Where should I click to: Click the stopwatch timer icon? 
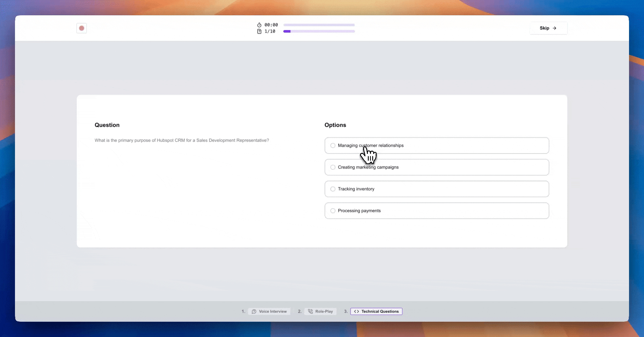259,25
